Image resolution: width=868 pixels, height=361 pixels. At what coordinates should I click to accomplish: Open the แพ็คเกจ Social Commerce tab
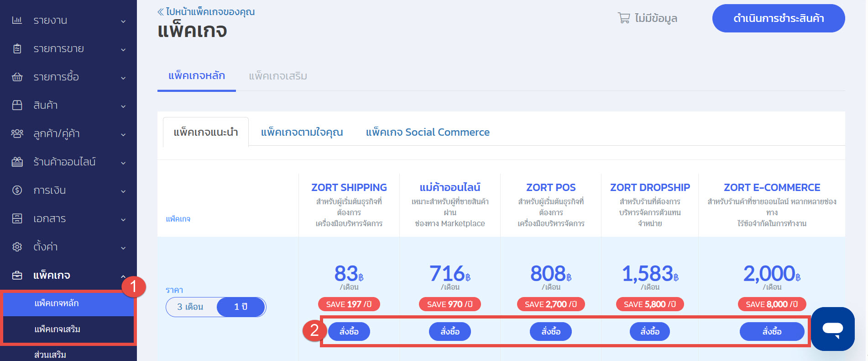click(x=427, y=132)
